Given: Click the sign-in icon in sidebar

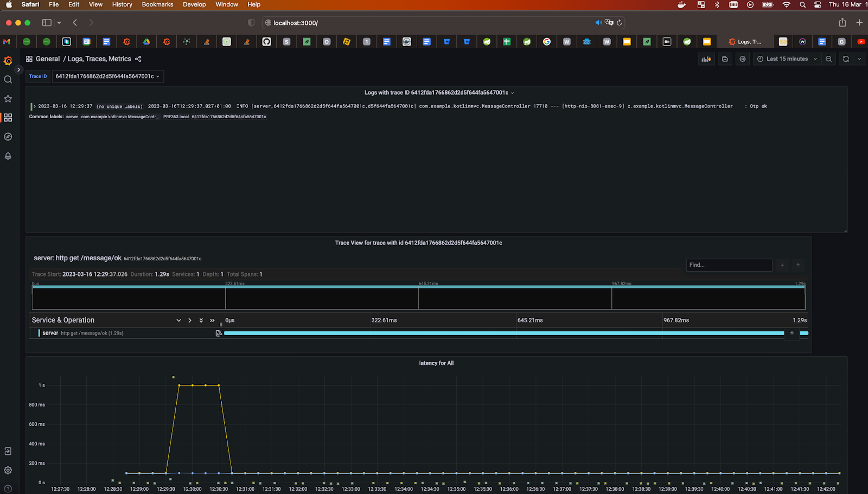Looking at the screenshot, I should pos(8,451).
